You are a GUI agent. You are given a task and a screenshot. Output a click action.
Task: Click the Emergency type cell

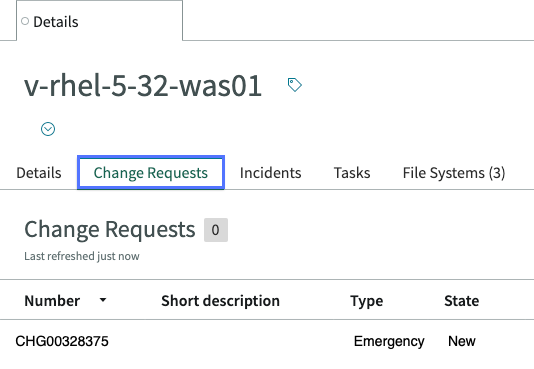tap(389, 341)
